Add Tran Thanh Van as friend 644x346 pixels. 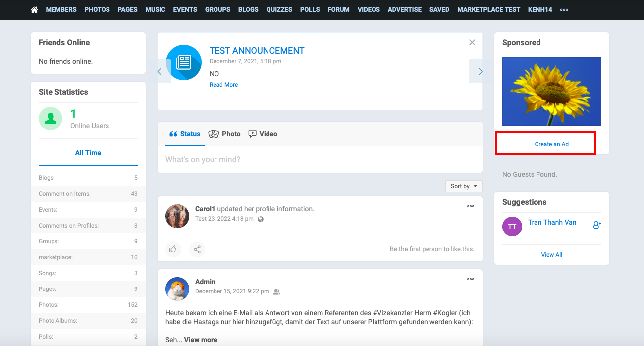(x=597, y=225)
